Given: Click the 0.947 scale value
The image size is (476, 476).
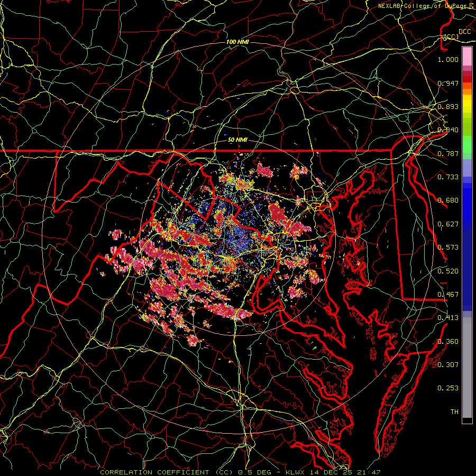Looking at the screenshot, I should pos(448,83).
